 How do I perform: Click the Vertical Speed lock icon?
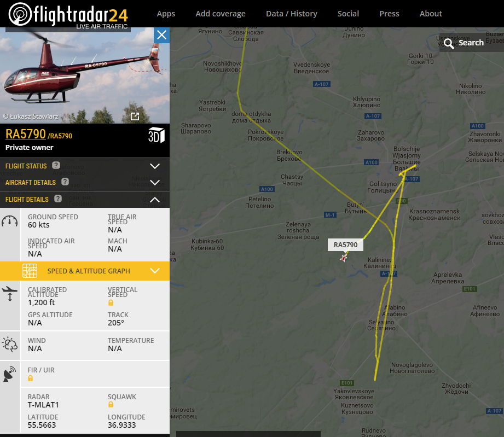(111, 302)
